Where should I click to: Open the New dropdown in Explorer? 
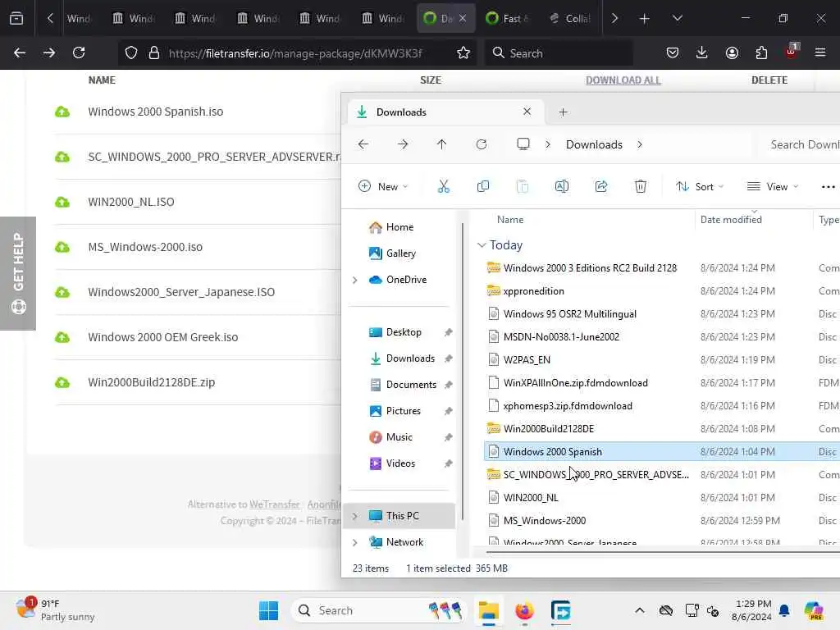383,186
